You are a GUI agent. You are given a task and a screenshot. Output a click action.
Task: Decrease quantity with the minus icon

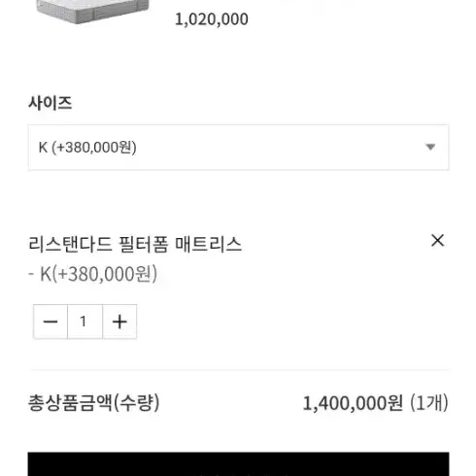tap(51, 322)
